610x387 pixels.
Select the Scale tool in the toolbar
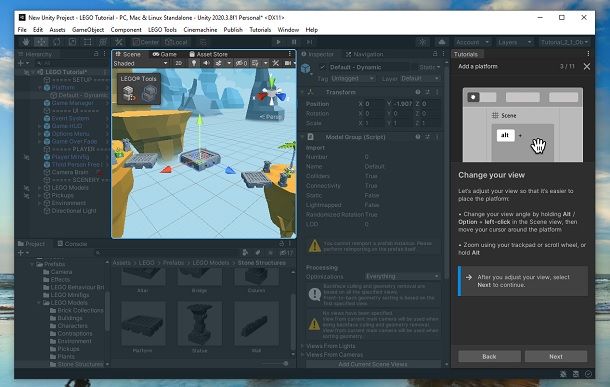coord(72,42)
